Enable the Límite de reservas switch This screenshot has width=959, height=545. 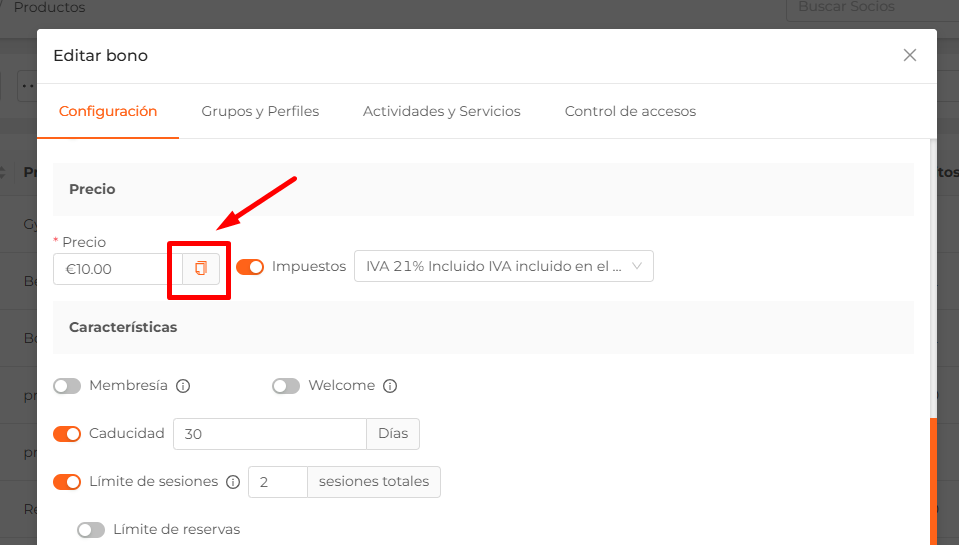(91, 530)
